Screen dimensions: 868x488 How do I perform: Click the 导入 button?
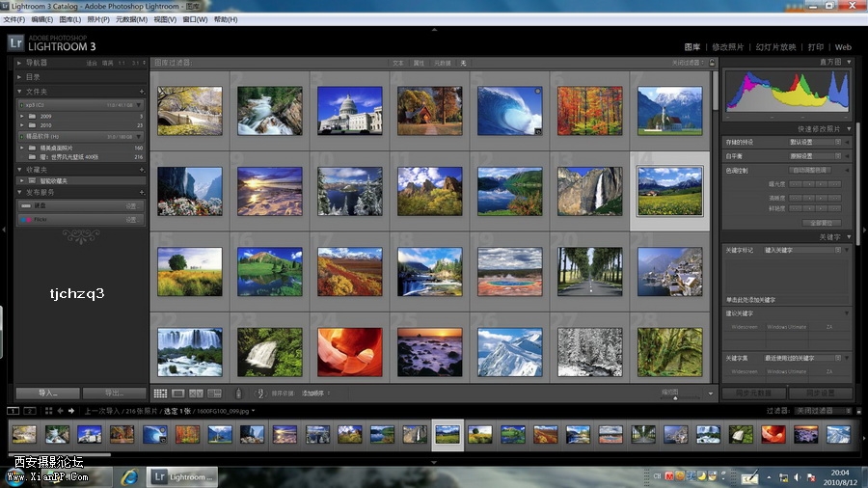(x=47, y=393)
